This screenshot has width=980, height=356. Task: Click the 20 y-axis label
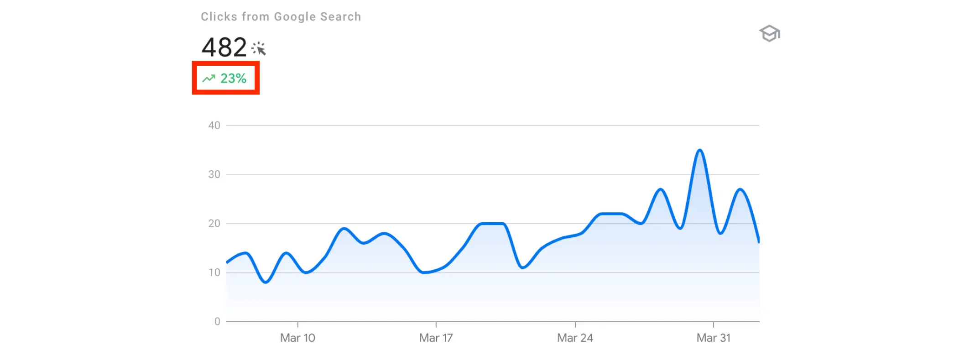point(214,224)
